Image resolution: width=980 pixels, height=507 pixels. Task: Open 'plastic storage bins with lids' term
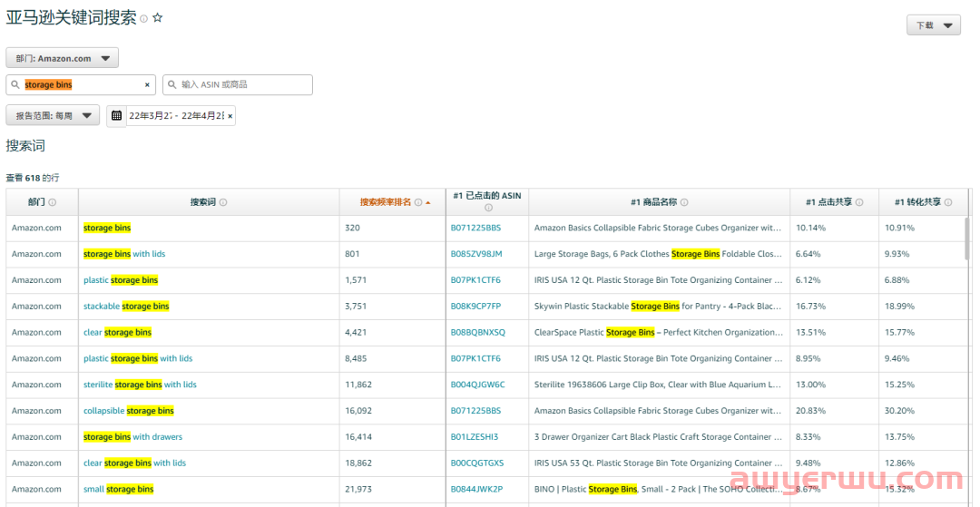pyautogui.click(x=138, y=359)
